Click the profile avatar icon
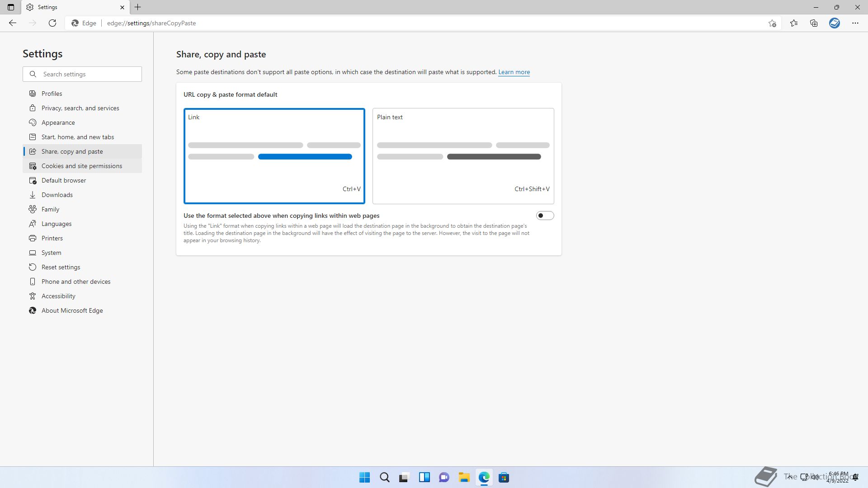 tap(834, 23)
